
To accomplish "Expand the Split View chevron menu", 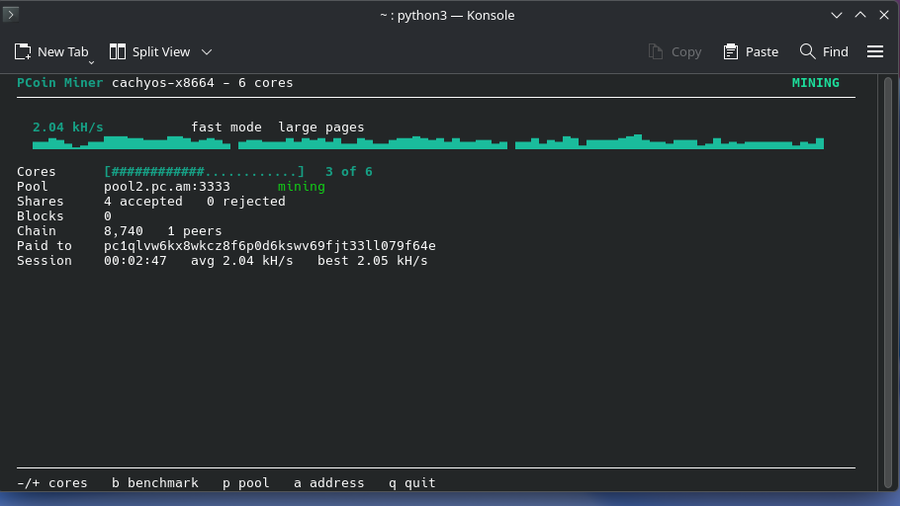I will point(207,52).
